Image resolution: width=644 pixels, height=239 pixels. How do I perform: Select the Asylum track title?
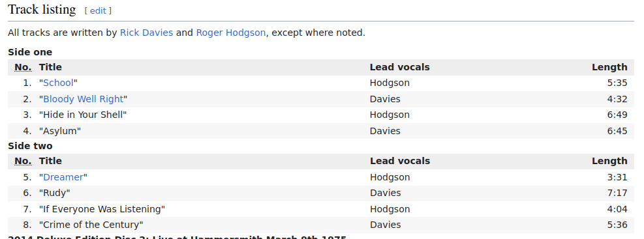[x=60, y=131]
